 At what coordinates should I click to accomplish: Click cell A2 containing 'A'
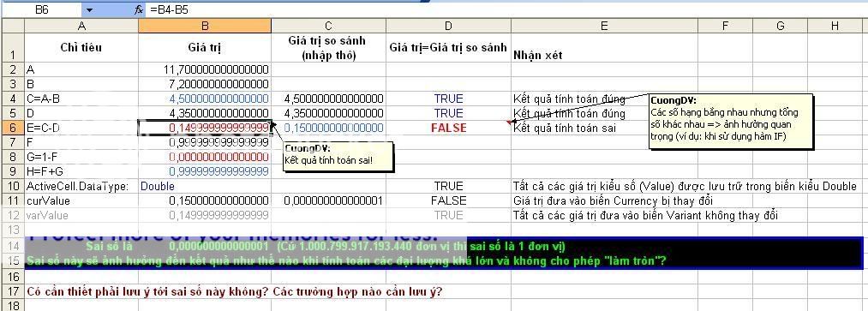point(81,69)
